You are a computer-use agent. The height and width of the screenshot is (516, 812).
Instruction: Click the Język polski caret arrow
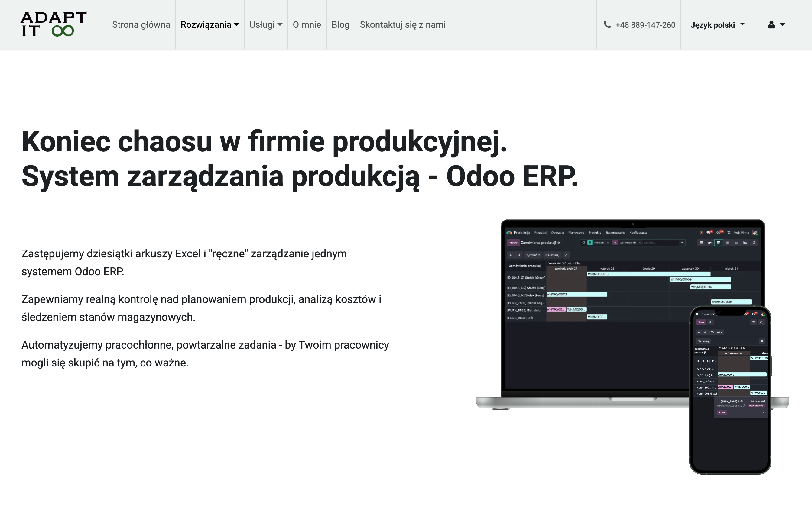point(742,24)
